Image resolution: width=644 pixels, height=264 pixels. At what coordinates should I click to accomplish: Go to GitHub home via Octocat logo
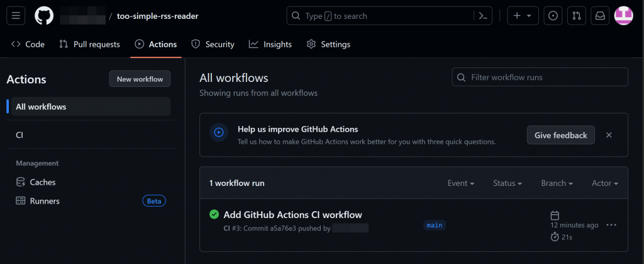pyautogui.click(x=44, y=16)
